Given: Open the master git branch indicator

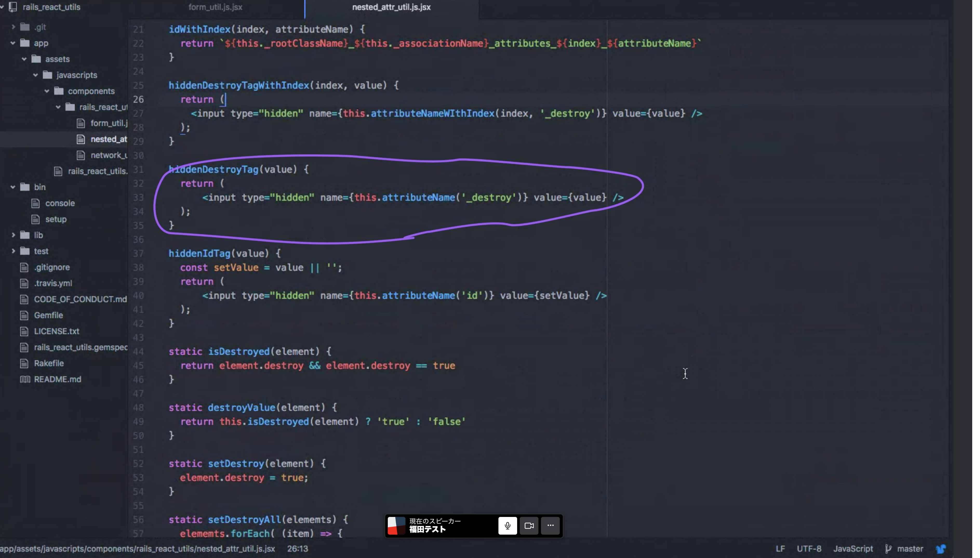Looking at the screenshot, I should coord(904,549).
